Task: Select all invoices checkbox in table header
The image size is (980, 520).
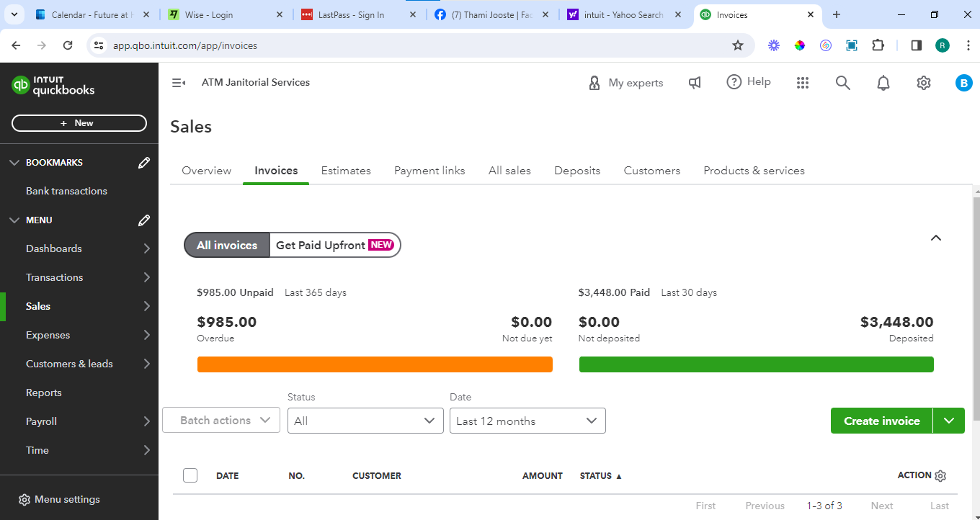Action: coord(190,475)
